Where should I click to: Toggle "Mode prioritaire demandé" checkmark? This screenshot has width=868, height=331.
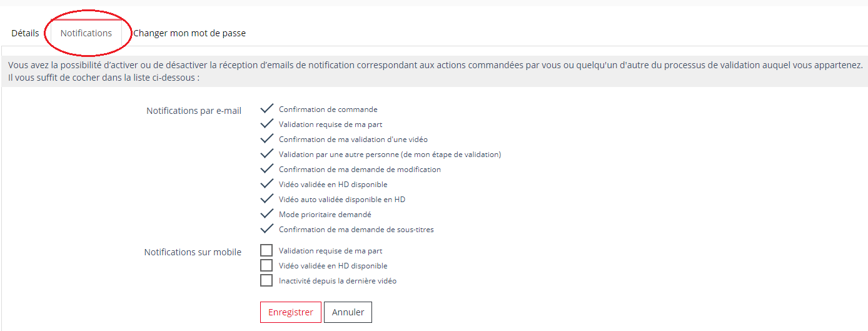point(267,214)
